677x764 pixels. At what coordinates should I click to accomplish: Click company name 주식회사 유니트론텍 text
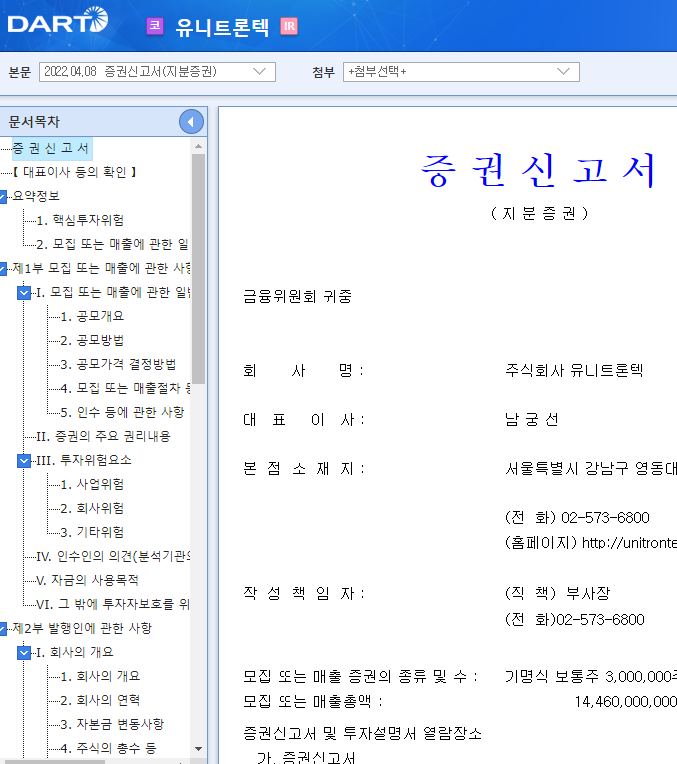coord(574,371)
